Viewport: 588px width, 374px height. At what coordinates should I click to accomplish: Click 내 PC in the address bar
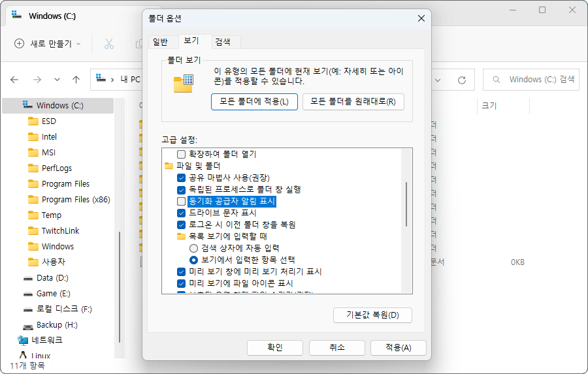tap(130, 80)
